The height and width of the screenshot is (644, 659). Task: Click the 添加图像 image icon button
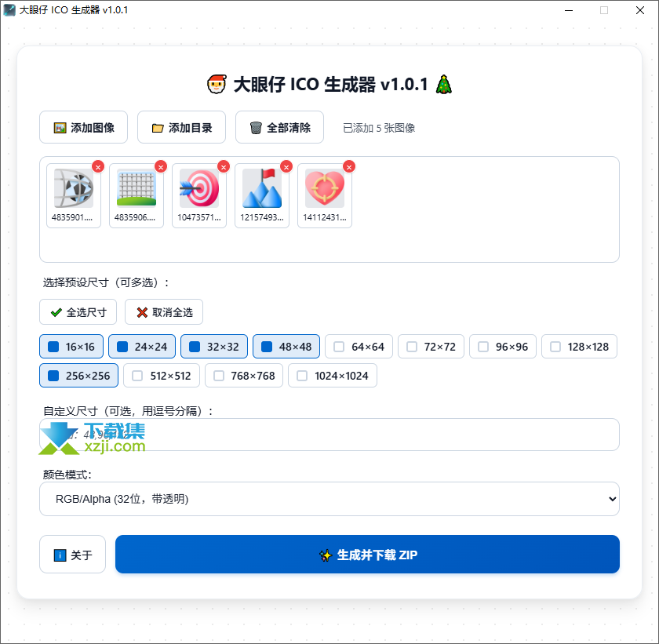58,126
